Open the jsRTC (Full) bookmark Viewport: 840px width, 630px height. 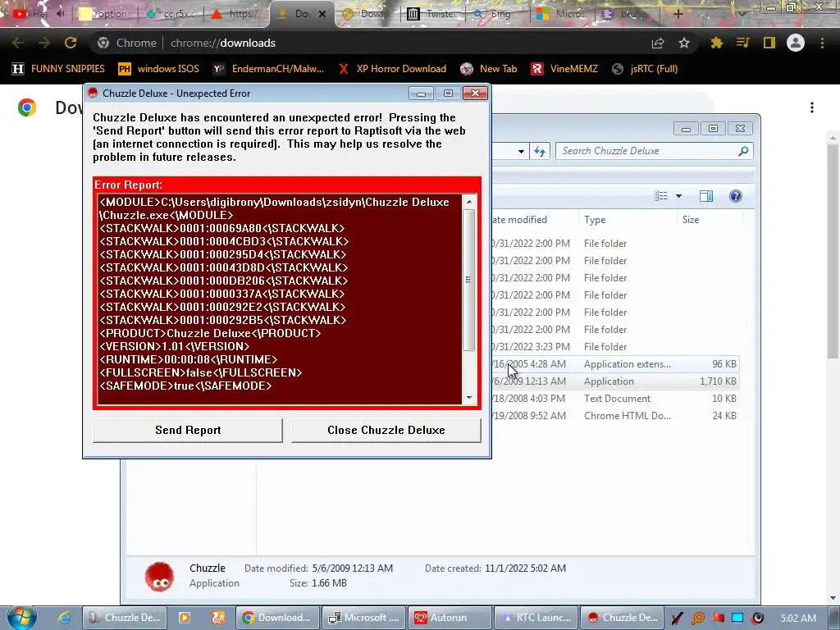pyautogui.click(x=645, y=69)
